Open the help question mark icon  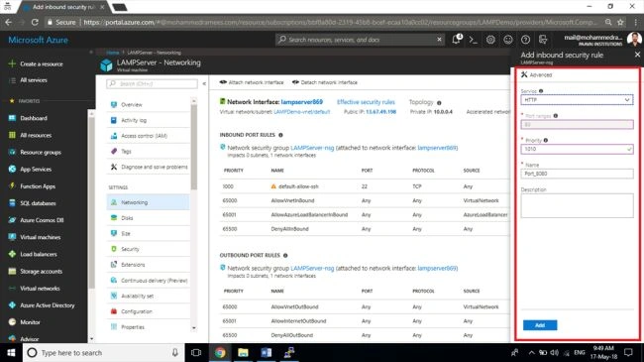(x=525, y=40)
